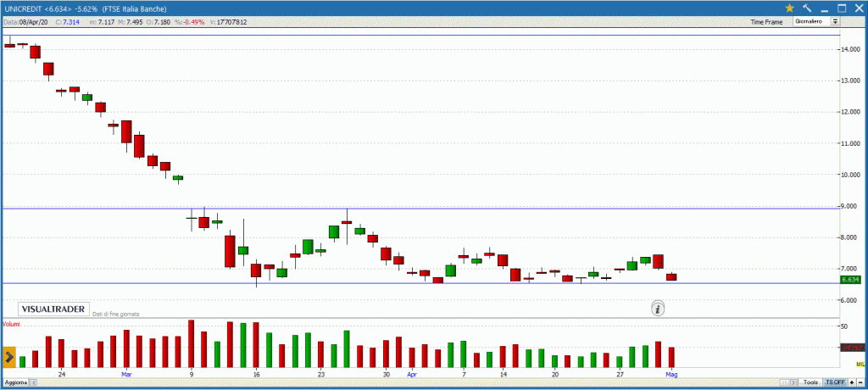Click the 9.000 price axis label
868x390 pixels.
[x=851, y=206]
